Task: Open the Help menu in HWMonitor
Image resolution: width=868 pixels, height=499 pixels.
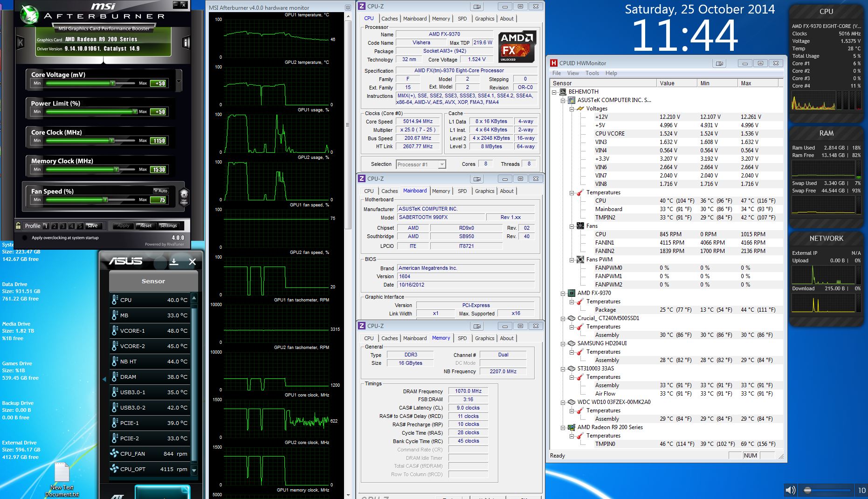Action: click(611, 73)
